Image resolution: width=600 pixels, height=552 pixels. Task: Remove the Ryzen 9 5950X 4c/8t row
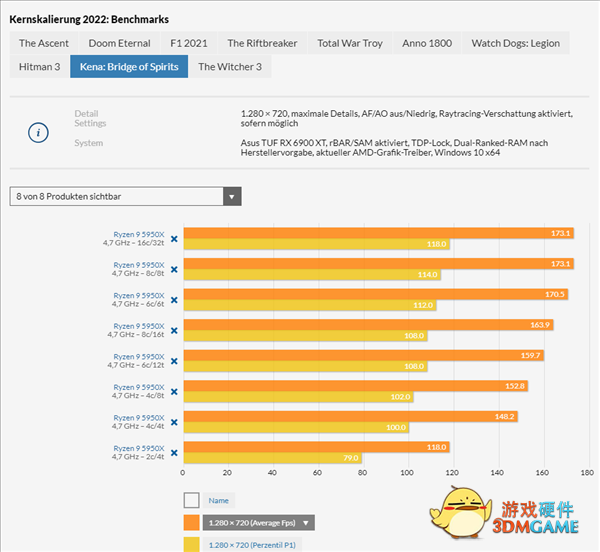[174, 392]
